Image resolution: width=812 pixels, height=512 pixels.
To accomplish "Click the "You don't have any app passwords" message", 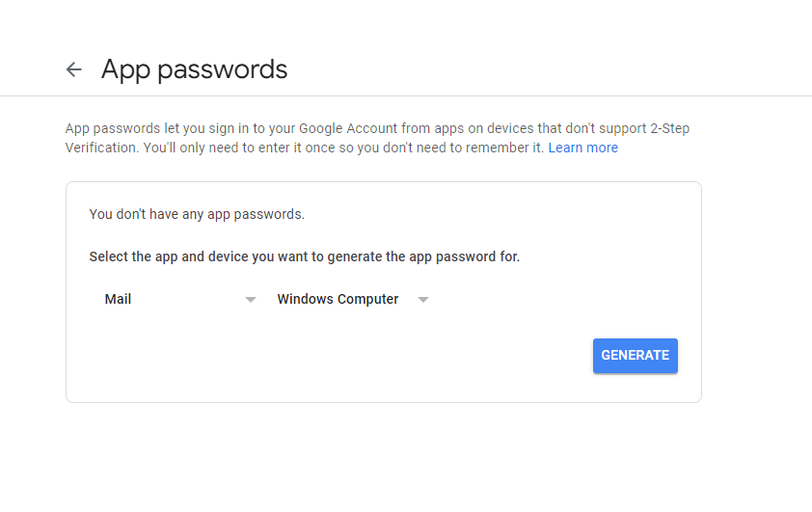I will coord(197,214).
